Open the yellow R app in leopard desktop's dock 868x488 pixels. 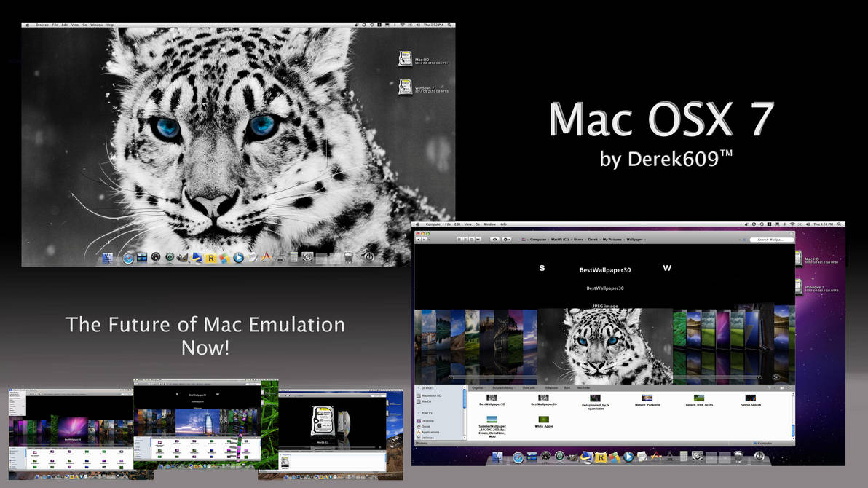coord(211,258)
